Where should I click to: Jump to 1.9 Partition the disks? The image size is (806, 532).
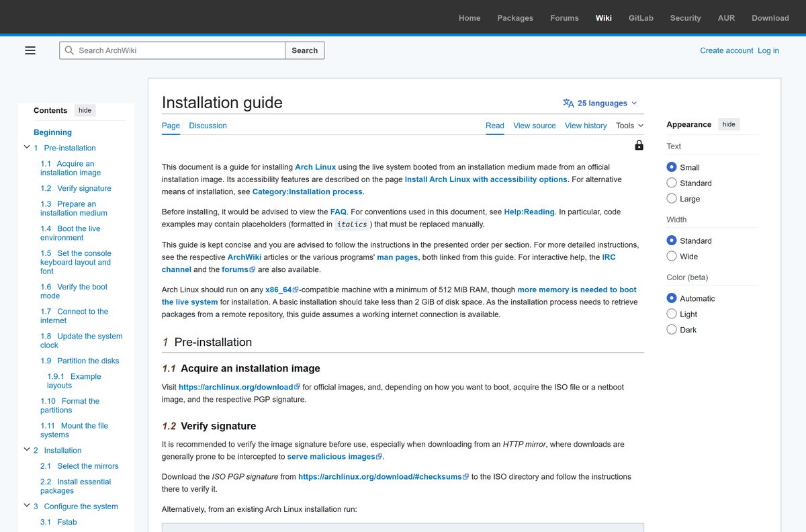coord(79,361)
